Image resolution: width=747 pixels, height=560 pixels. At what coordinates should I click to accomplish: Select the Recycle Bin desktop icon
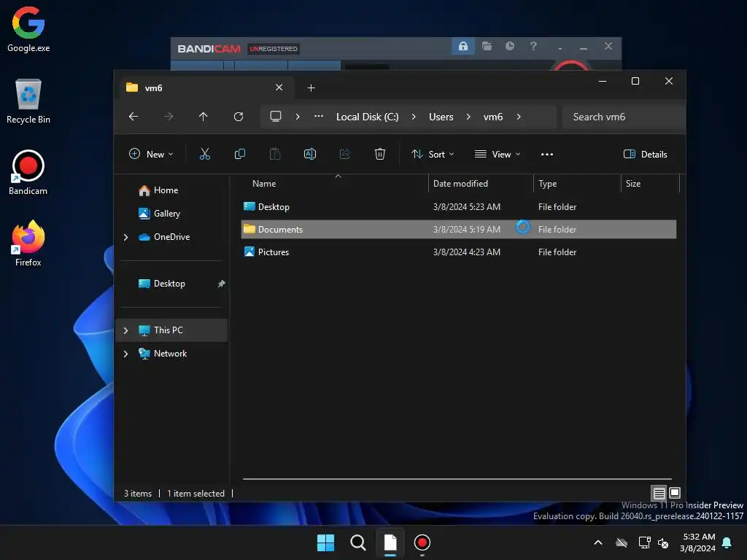pyautogui.click(x=28, y=101)
